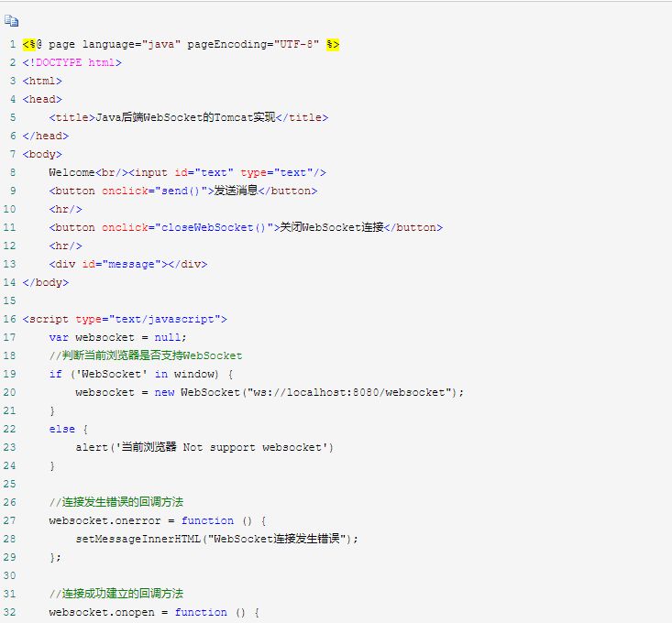Click the 'var websocket = null;' line
672x623 pixels.
[118, 337]
